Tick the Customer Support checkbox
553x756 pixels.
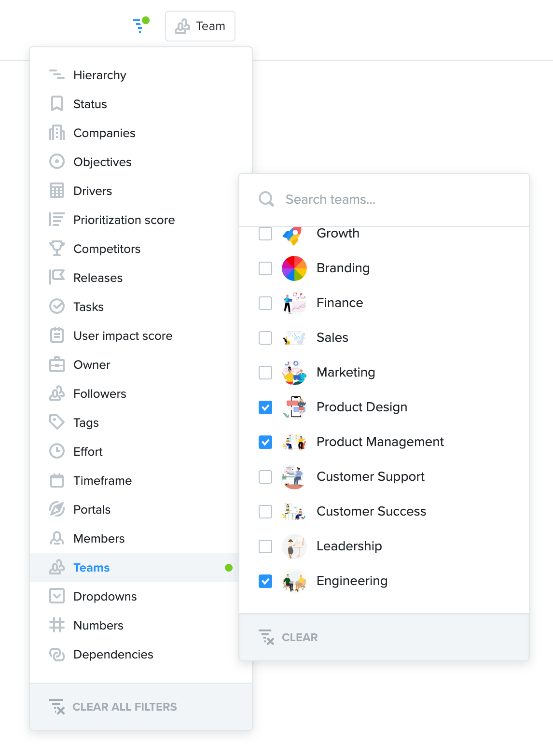pos(265,477)
